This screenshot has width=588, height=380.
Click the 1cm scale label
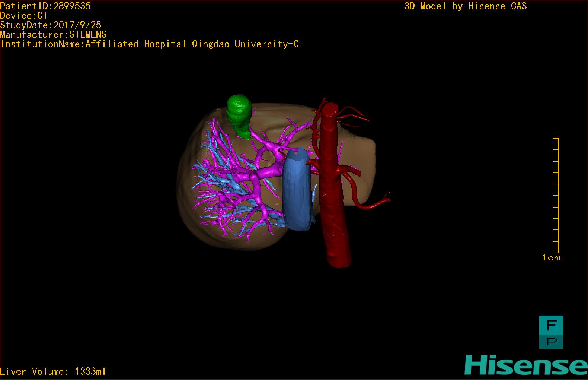(551, 257)
